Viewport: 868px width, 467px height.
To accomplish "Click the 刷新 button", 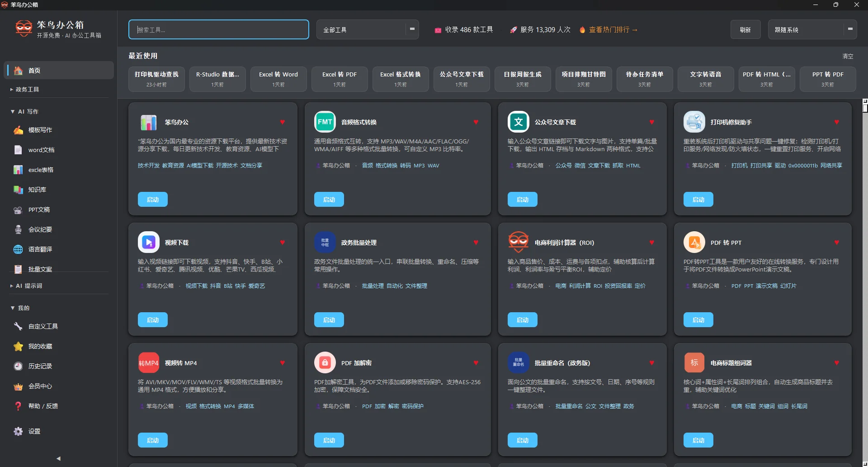I will [x=745, y=29].
